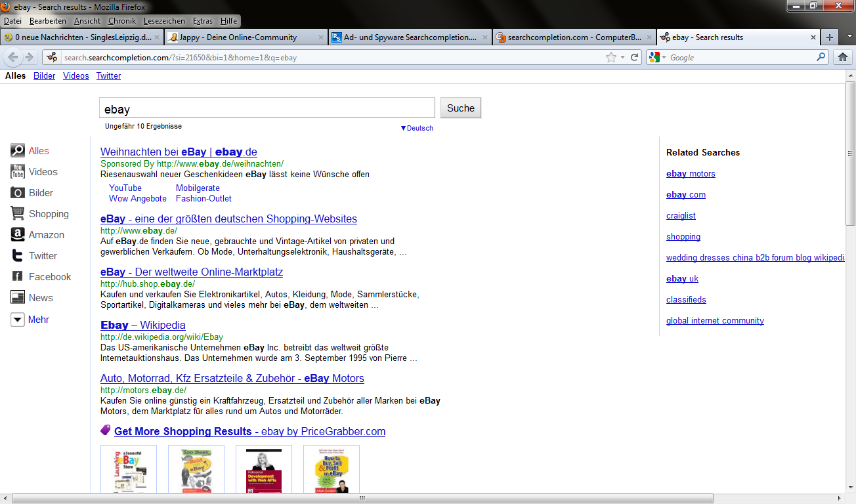Click related search craiglist
The width and height of the screenshot is (856, 504).
point(681,216)
